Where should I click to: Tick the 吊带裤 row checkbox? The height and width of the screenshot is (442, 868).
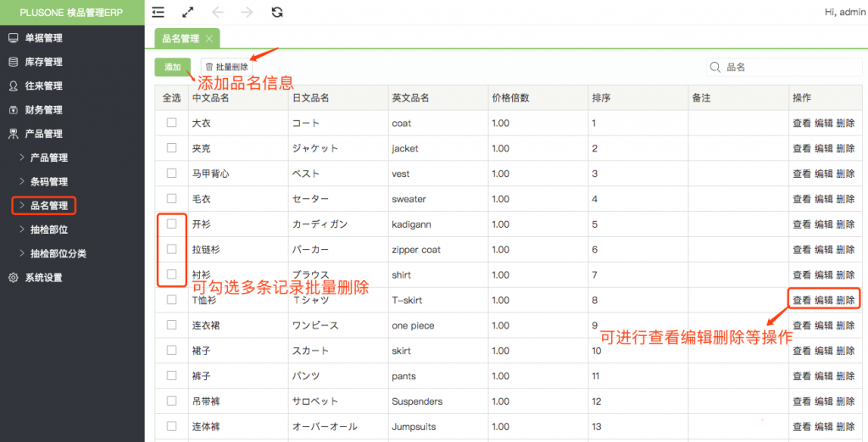(x=171, y=401)
